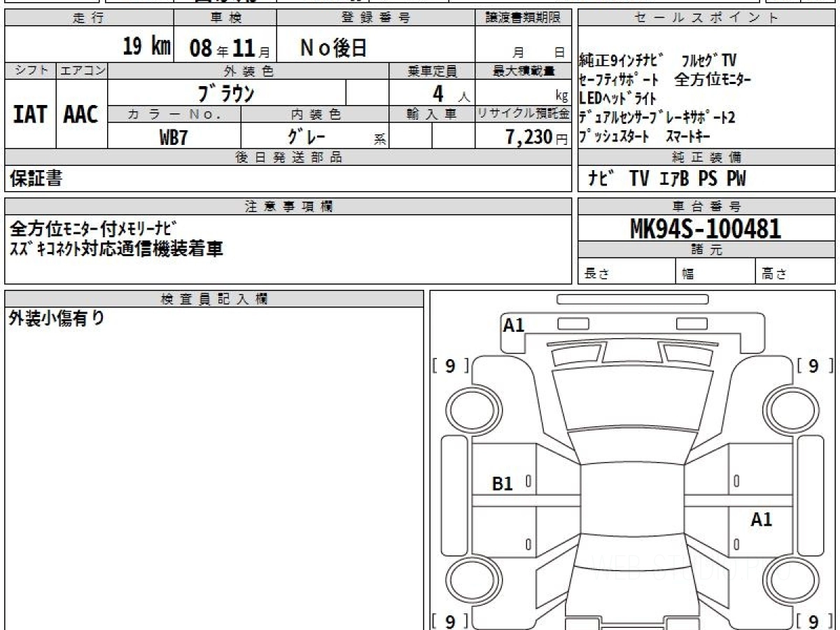Select the bottom-left [9] tire rating
Image resolution: width=840 pixels, height=630 pixels.
449,620
